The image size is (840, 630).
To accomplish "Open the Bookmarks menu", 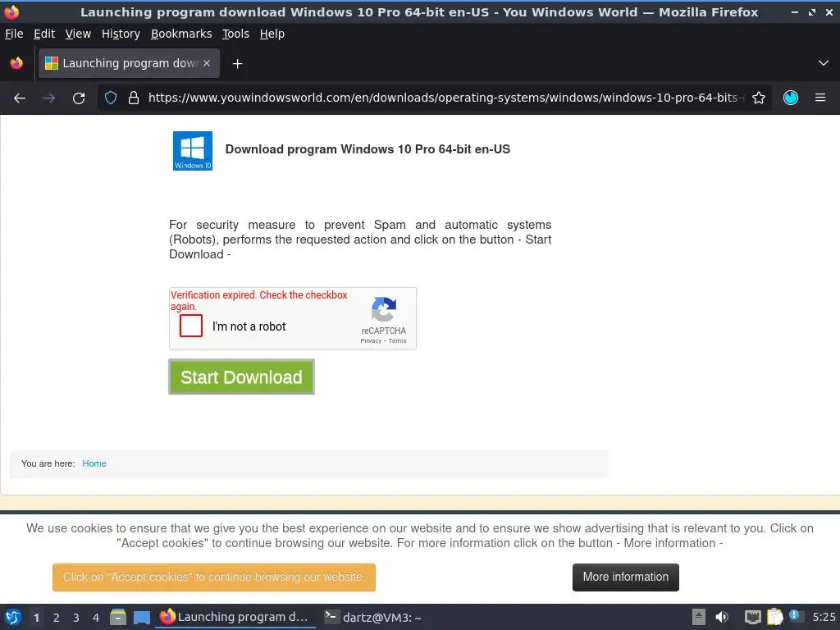I will tap(181, 34).
